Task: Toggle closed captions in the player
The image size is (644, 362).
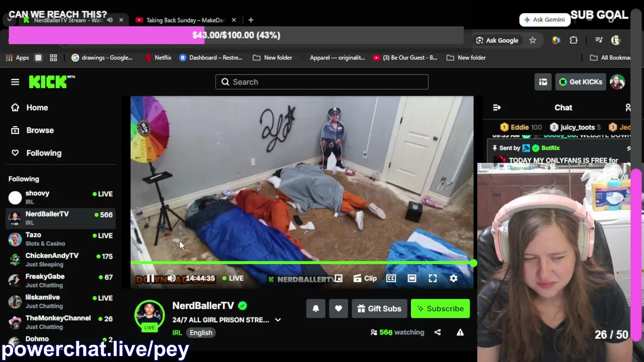Action: click(x=391, y=279)
